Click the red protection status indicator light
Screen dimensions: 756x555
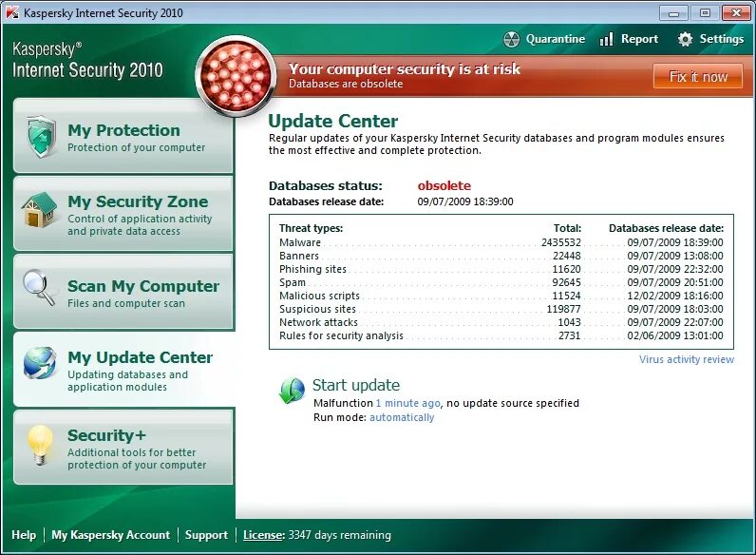236,76
